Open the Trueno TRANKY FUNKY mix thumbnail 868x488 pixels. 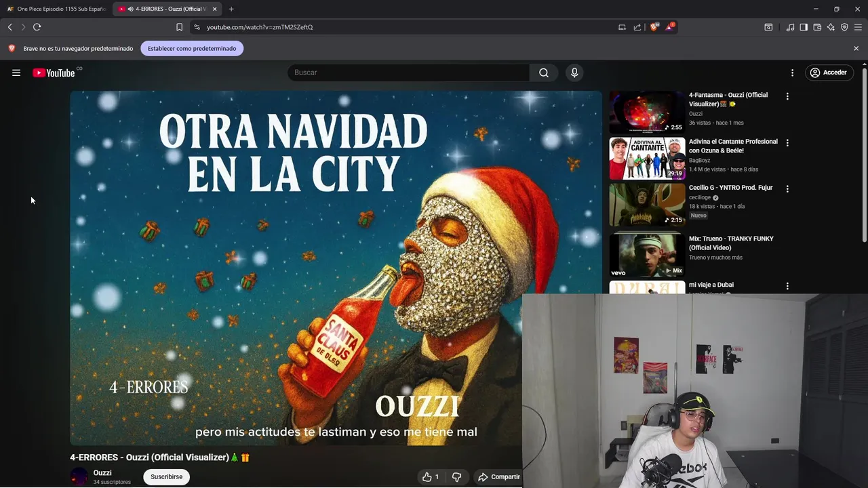(x=647, y=255)
